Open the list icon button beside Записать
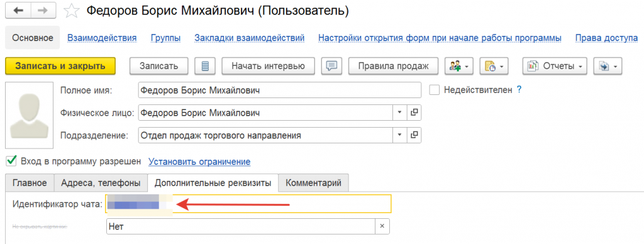The width and height of the screenshot is (644, 244). pyautogui.click(x=206, y=66)
